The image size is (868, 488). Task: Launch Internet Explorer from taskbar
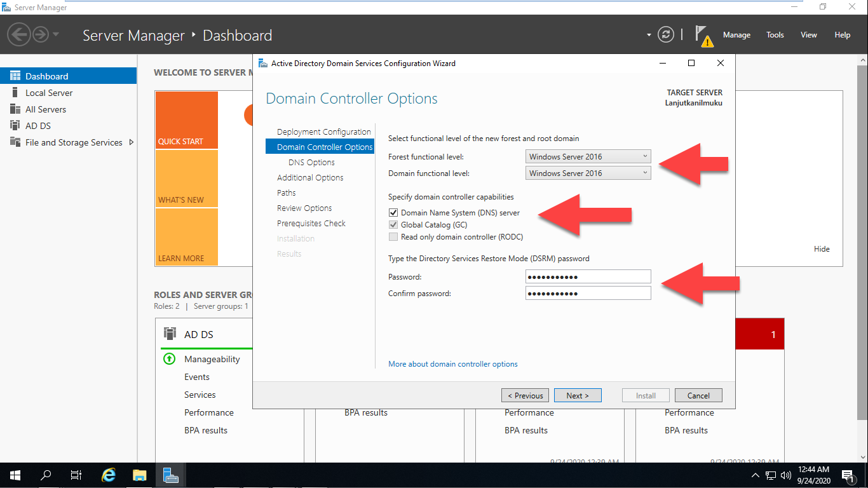point(109,475)
